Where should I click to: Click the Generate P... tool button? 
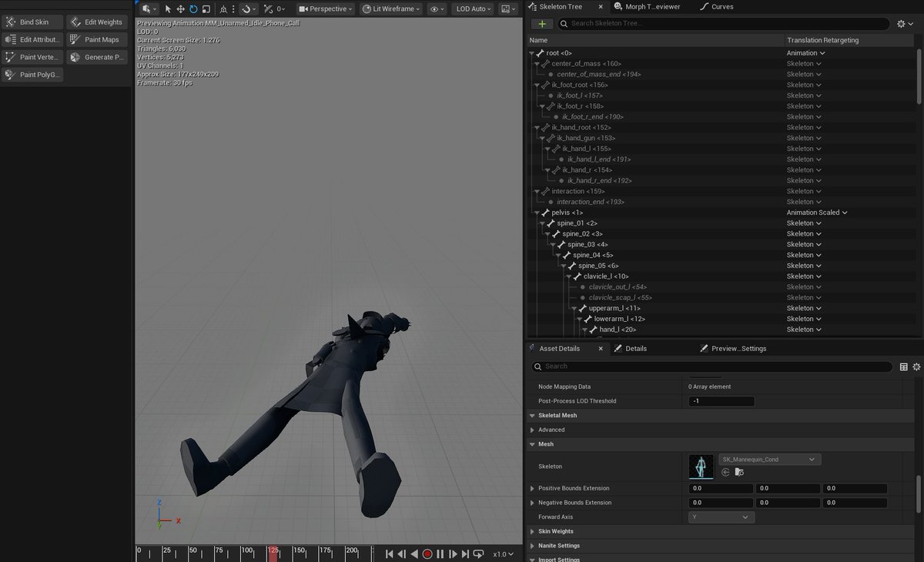coord(97,57)
